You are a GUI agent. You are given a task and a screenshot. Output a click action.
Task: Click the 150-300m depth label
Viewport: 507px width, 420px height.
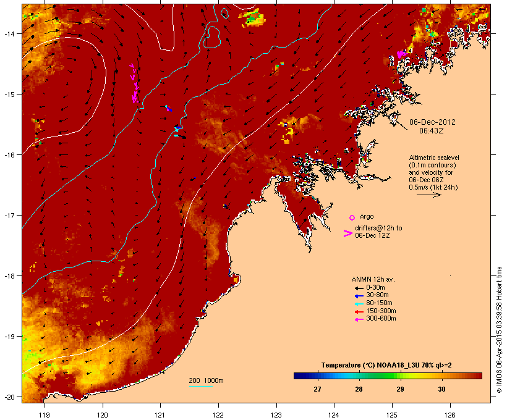381,311
